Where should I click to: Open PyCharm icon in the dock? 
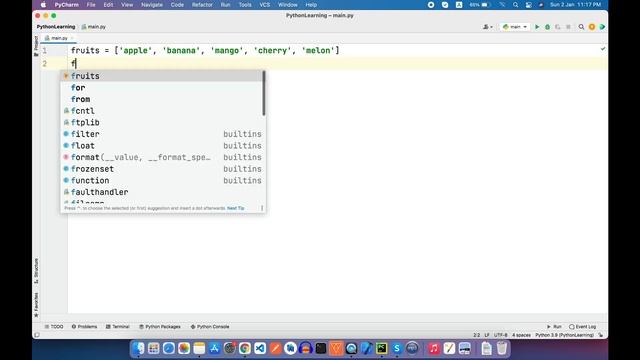pyautogui.click(x=382, y=348)
